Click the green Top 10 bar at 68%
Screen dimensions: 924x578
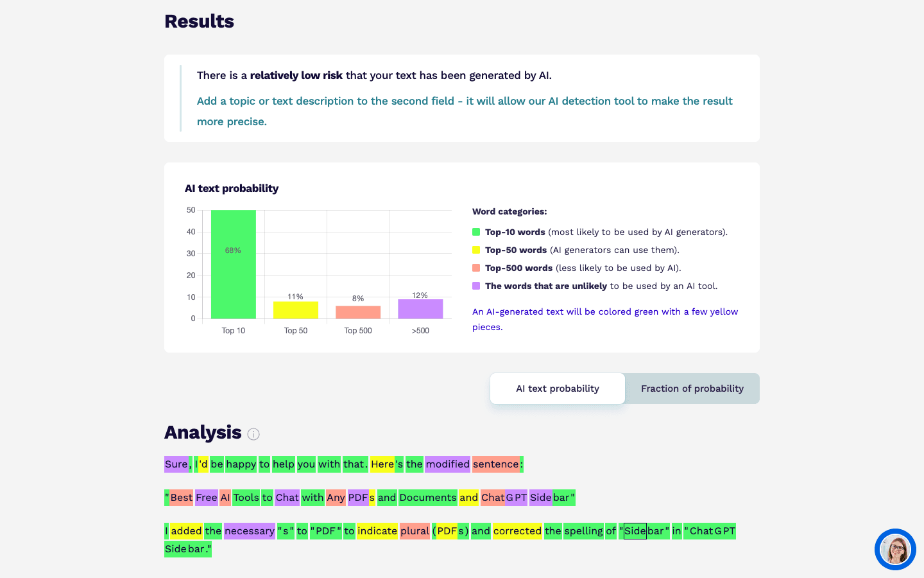(x=234, y=264)
